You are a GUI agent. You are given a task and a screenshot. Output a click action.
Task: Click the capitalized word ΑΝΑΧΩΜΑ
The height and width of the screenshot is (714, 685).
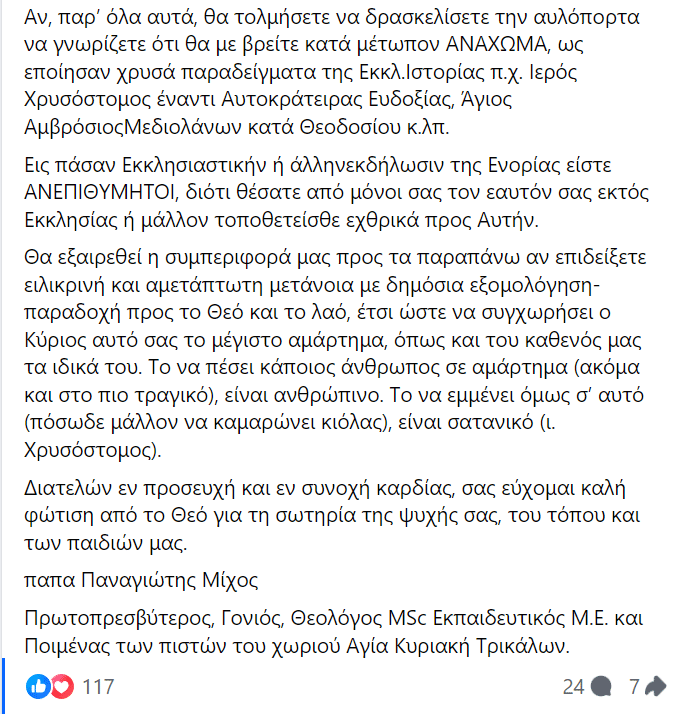[496, 44]
